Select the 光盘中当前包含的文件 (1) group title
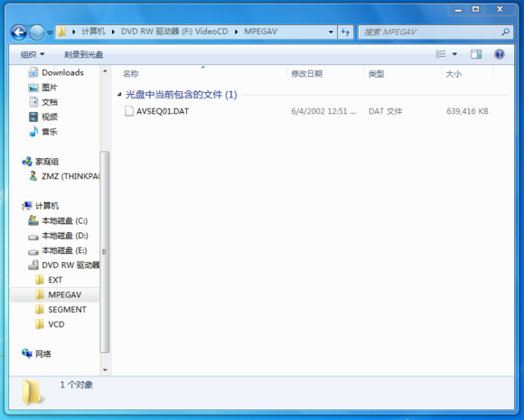Screen dimensions: 524x420 (x=181, y=95)
